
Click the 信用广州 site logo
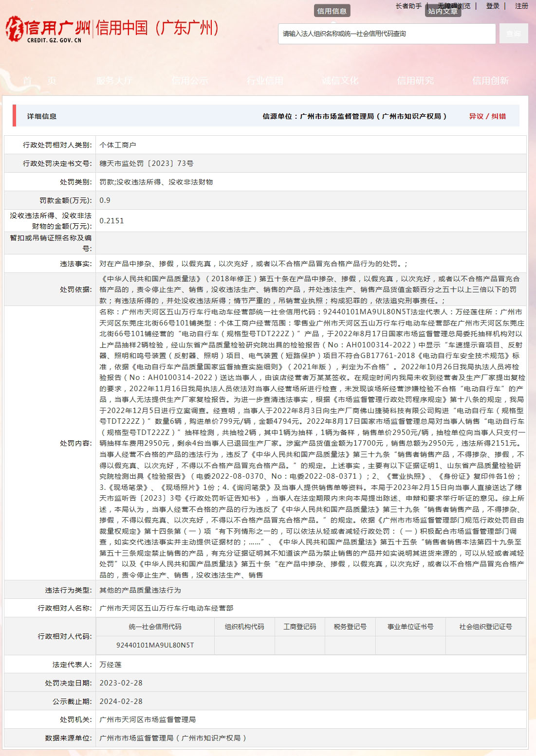coord(48,29)
